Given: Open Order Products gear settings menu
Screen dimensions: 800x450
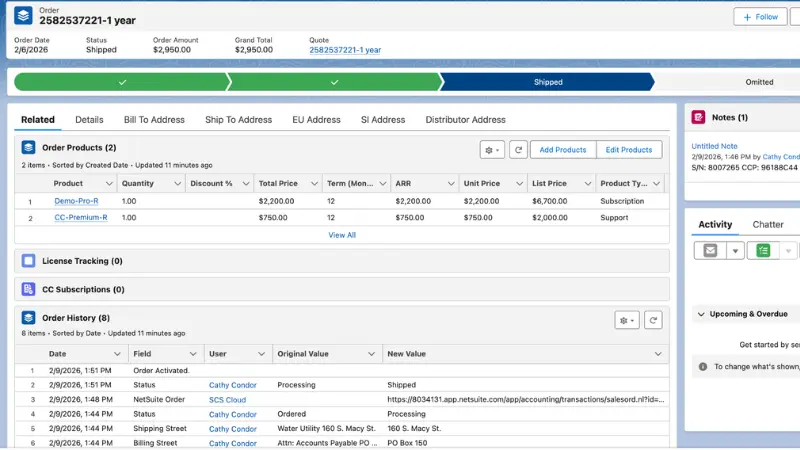Looking at the screenshot, I should pyautogui.click(x=492, y=149).
